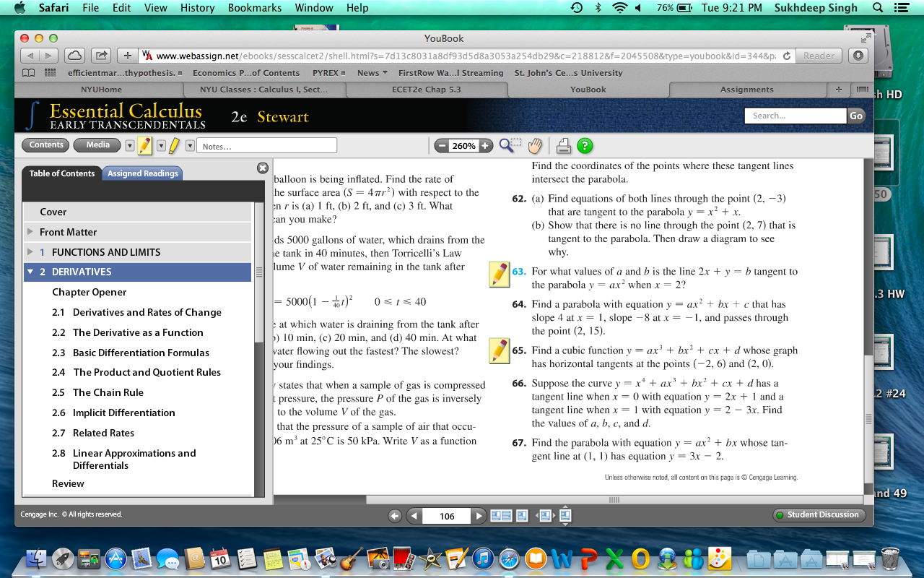The image size is (924, 578).
Task: Open the Spotlight search icon
Action: 878,8
